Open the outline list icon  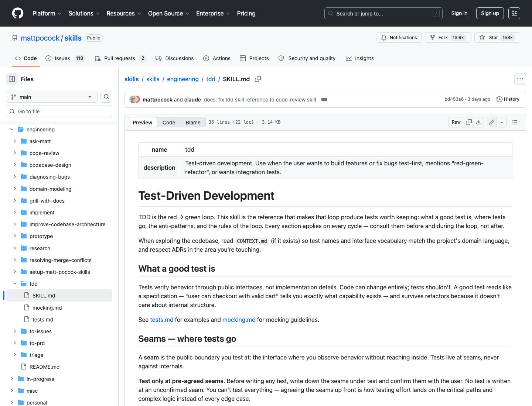click(x=515, y=122)
